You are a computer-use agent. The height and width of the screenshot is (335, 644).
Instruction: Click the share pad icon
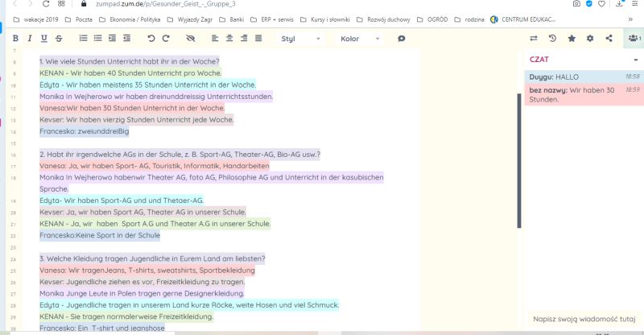609,38
